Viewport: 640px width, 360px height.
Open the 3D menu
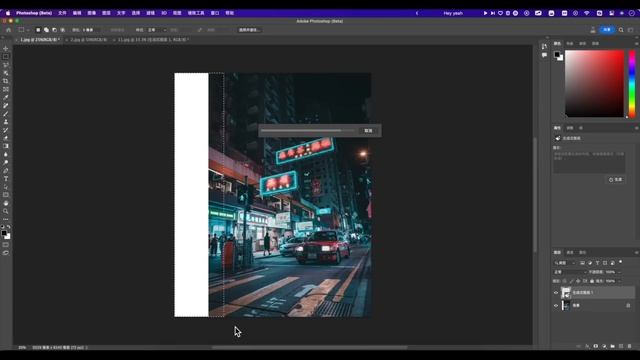[164, 13]
